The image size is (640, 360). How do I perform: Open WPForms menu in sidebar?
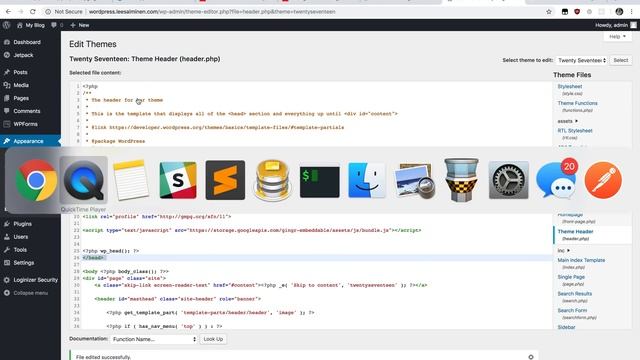coord(25,124)
